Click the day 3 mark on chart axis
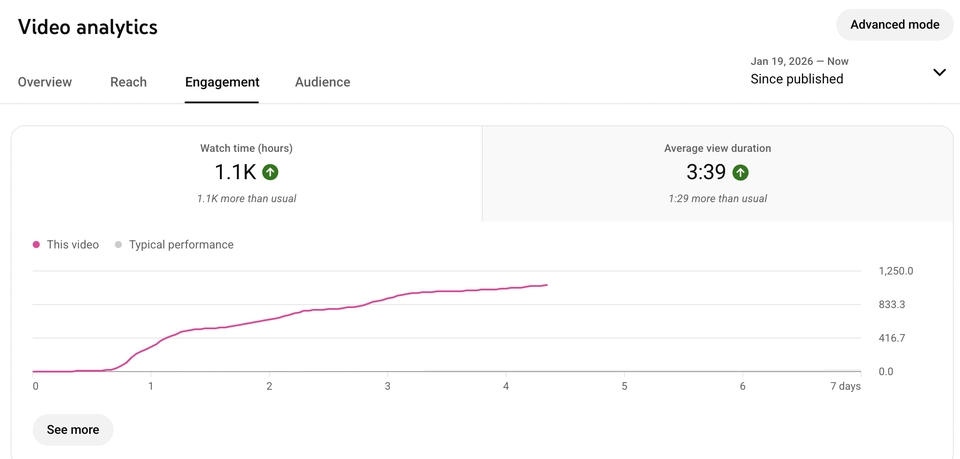Viewport: 960px width, 459px height. [387, 386]
